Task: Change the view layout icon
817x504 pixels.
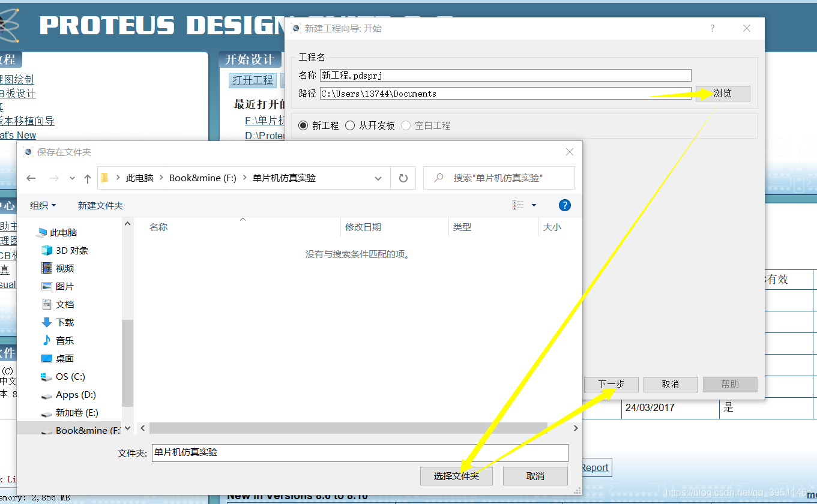Action: (x=518, y=205)
